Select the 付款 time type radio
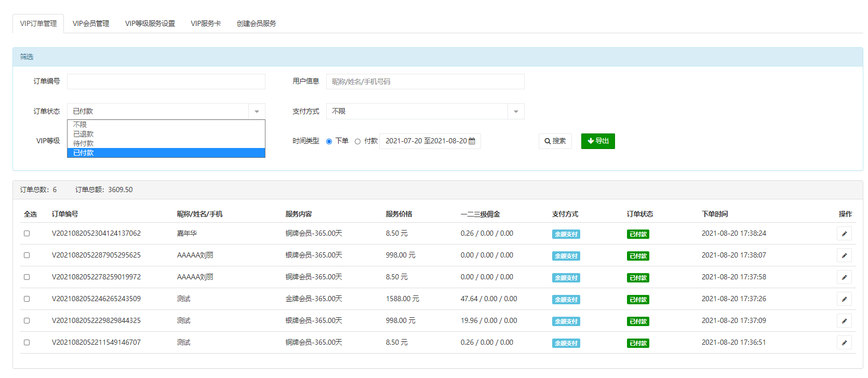The image size is (868, 378). tap(357, 141)
